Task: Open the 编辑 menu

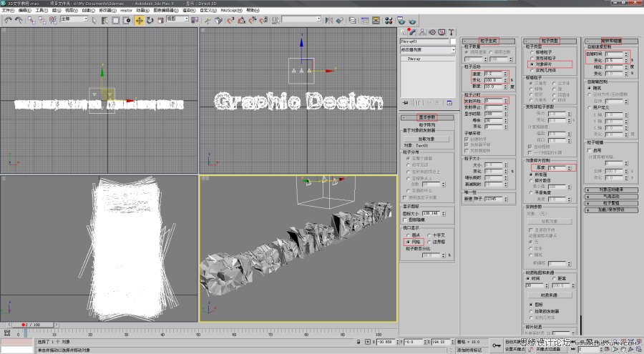Action: click(x=24, y=10)
